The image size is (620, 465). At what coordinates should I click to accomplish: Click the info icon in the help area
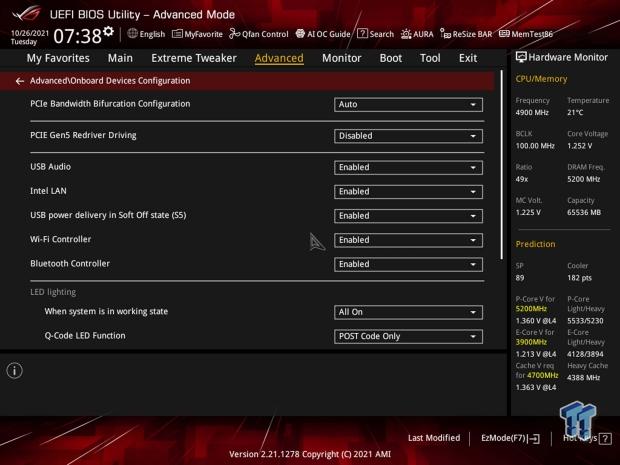point(15,371)
